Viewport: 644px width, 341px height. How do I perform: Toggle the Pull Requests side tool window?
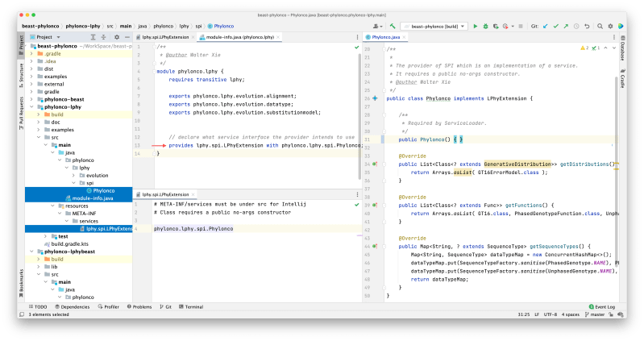pyautogui.click(x=21, y=114)
